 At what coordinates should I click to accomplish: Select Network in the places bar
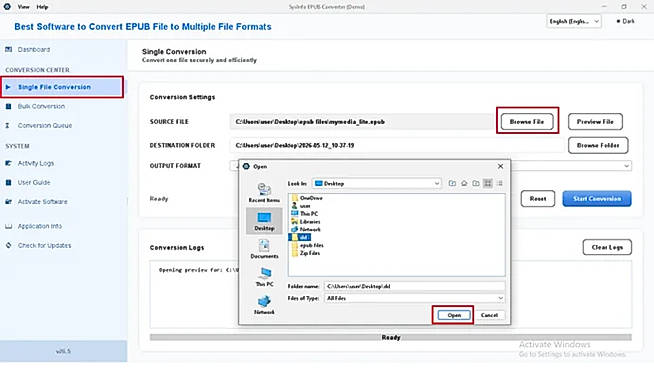click(264, 305)
